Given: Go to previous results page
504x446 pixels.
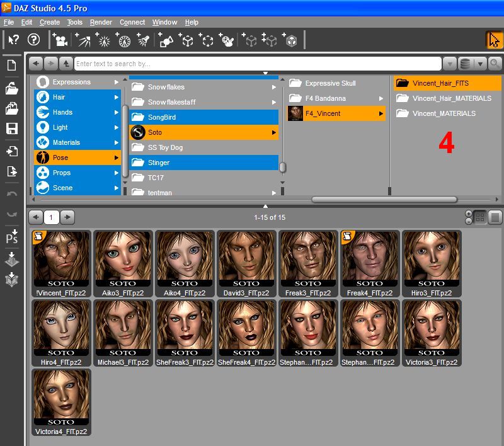Looking at the screenshot, I should tap(36, 217).
